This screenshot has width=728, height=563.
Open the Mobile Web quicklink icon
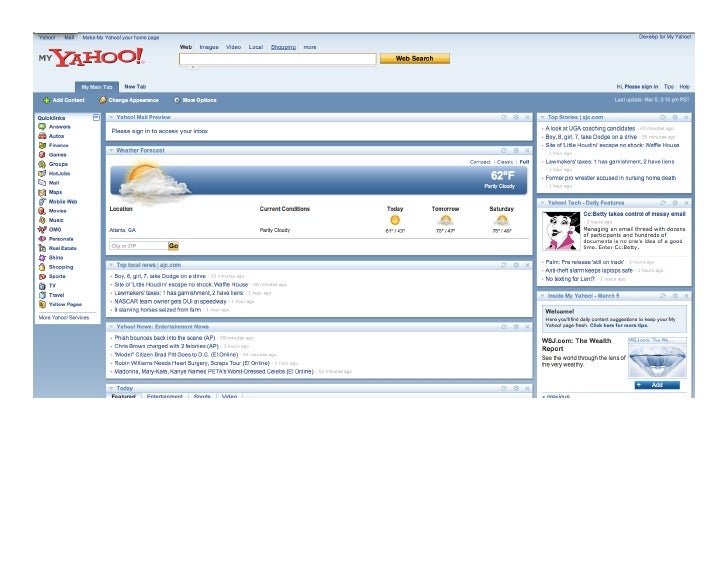(x=42, y=201)
